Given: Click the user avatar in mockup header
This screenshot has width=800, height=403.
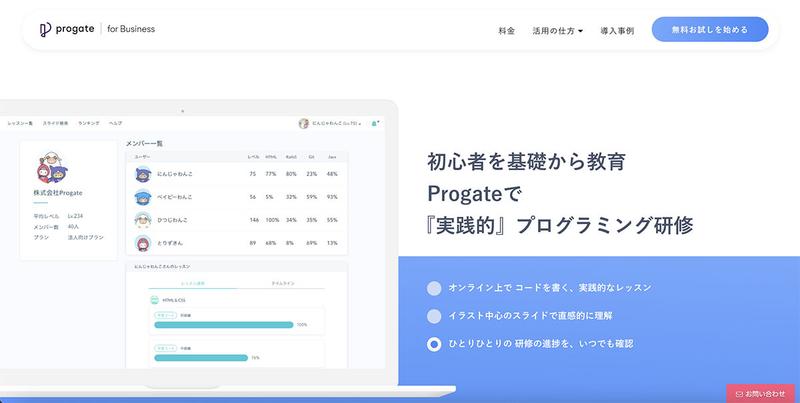Looking at the screenshot, I should pyautogui.click(x=304, y=123).
